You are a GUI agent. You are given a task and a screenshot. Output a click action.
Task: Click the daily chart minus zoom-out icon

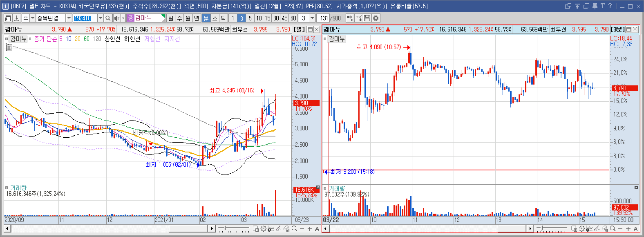[x=302, y=229]
